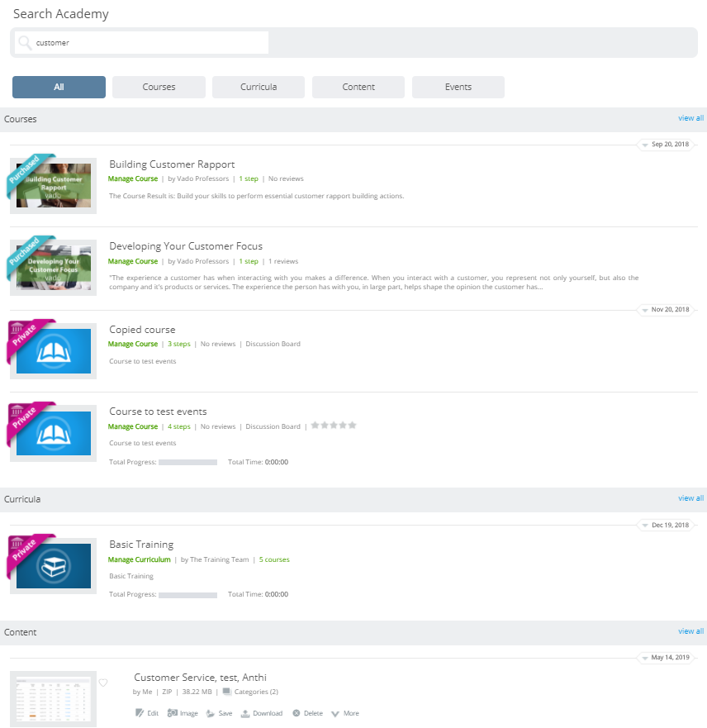
Task: Click Total Progress bar for Basic Training
Action: pyautogui.click(x=187, y=595)
